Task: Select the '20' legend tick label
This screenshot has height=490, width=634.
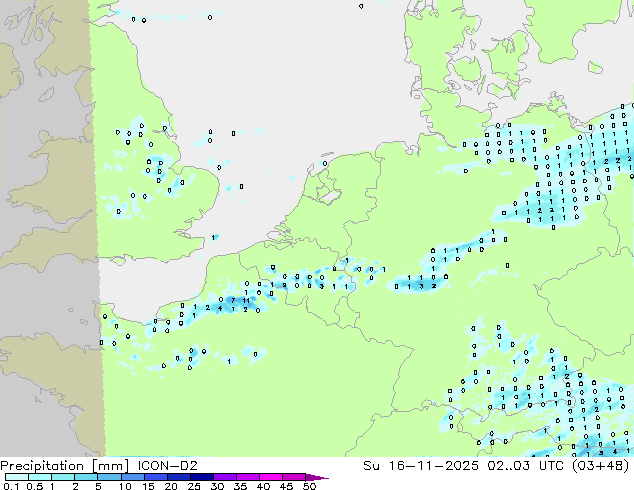Action: (x=171, y=486)
